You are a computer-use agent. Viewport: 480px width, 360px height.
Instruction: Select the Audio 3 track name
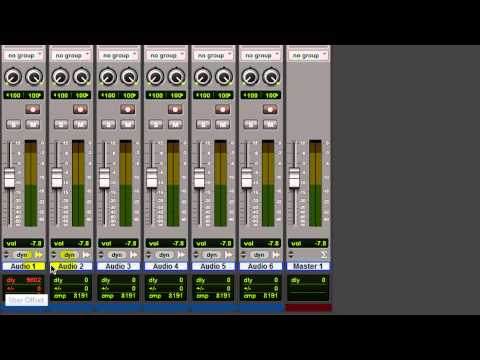click(x=118, y=266)
